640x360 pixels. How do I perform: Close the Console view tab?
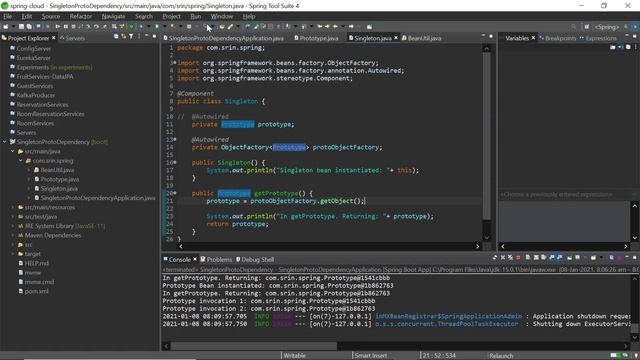click(x=195, y=259)
